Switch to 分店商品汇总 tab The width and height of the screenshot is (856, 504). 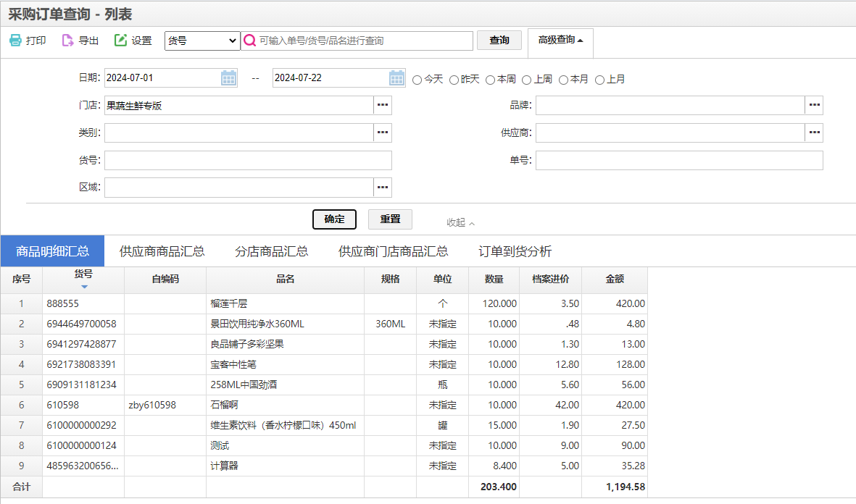tap(271, 251)
